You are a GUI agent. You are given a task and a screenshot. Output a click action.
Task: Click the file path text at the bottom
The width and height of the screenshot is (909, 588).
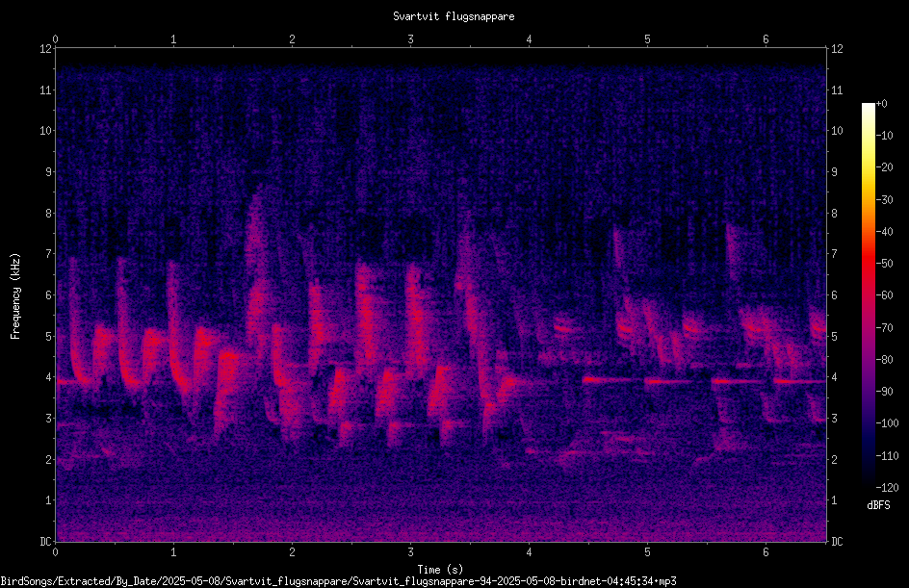tap(338, 581)
